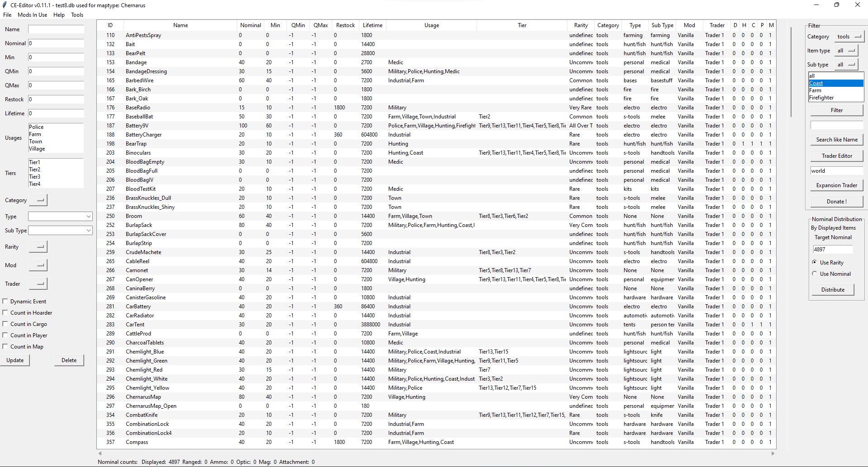The height and width of the screenshot is (467, 868).
Task: Toggle Count in Player checkbox
Action: point(5,335)
